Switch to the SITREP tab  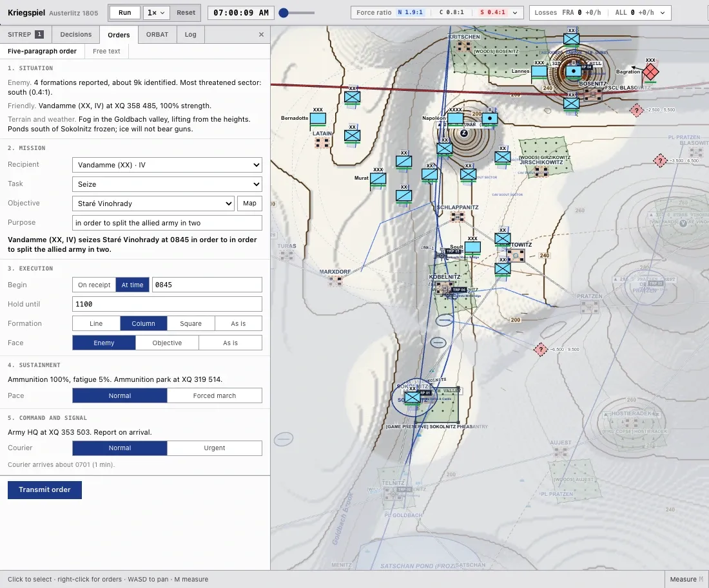click(26, 34)
